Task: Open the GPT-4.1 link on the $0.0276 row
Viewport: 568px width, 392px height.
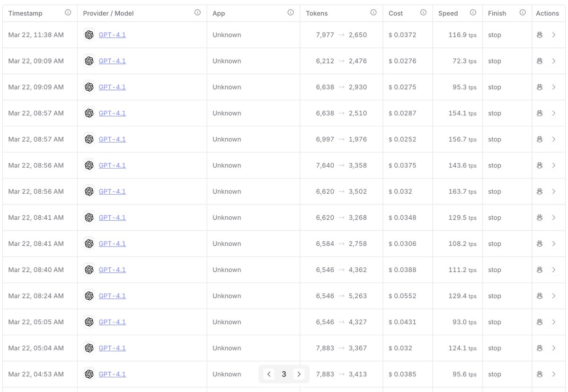Action: 112,61
